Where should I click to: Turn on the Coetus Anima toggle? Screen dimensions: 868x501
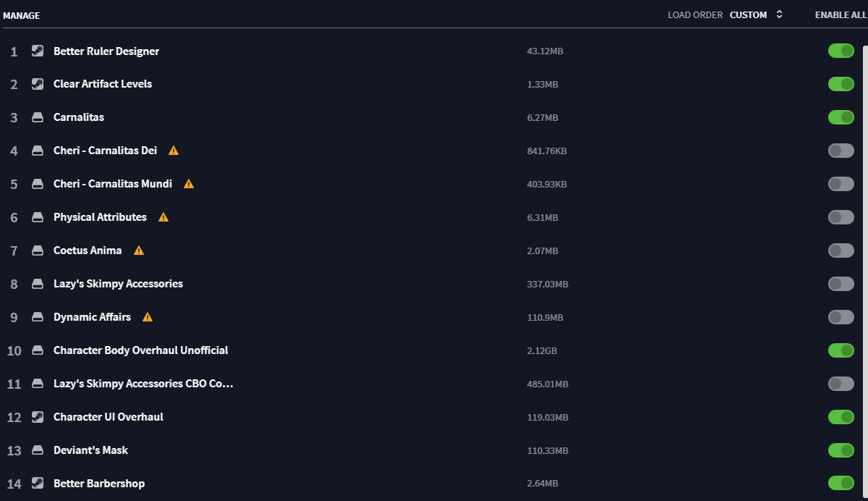(841, 250)
